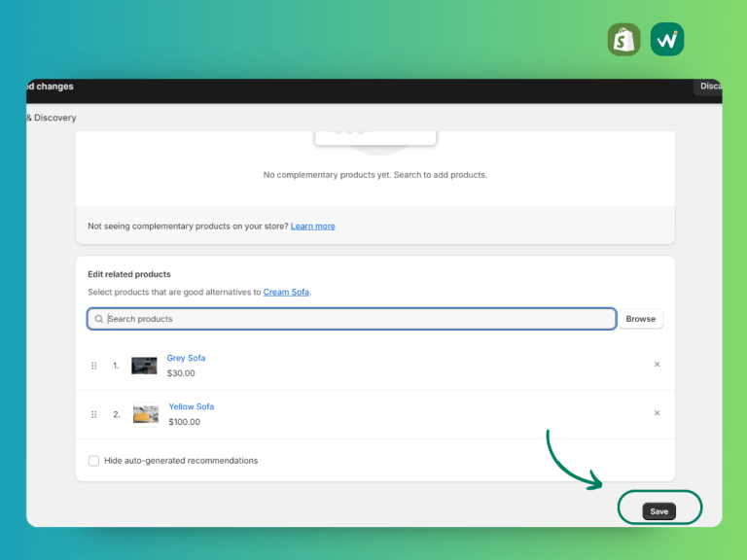Open the Yellow Sofa title link
The height and width of the screenshot is (560, 747).
192,406
